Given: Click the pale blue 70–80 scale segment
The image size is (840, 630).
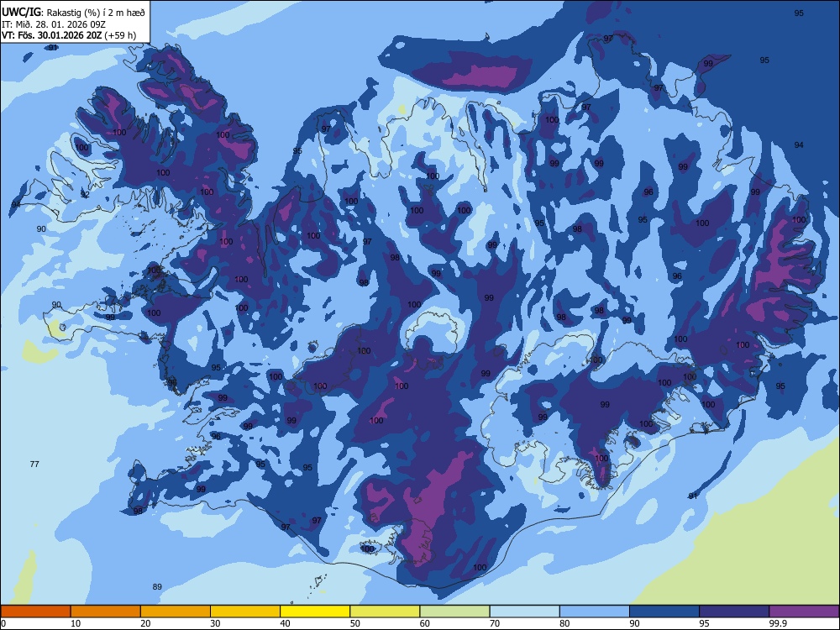Looking at the screenshot, I should click(x=525, y=612).
